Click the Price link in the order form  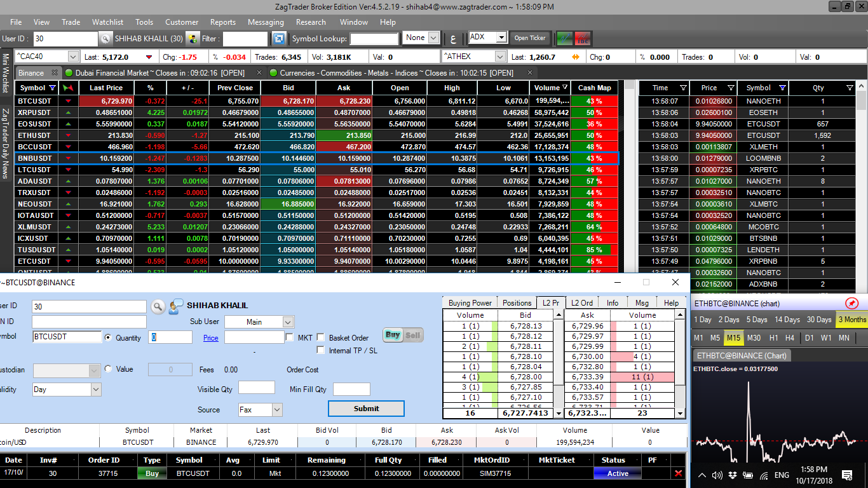(x=211, y=338)
